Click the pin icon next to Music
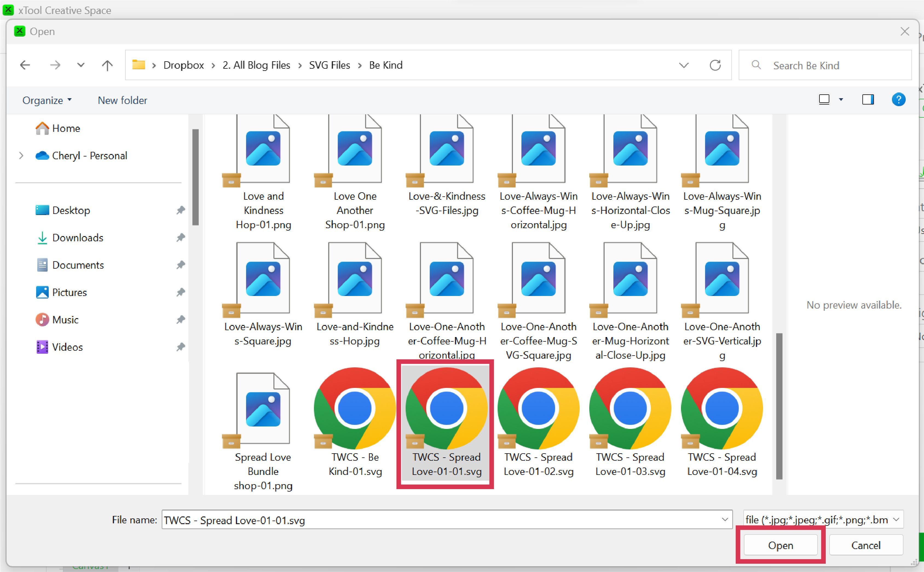The height and width of the screenshot is (572, 924). pyautogui.click(x=181, y=320)
